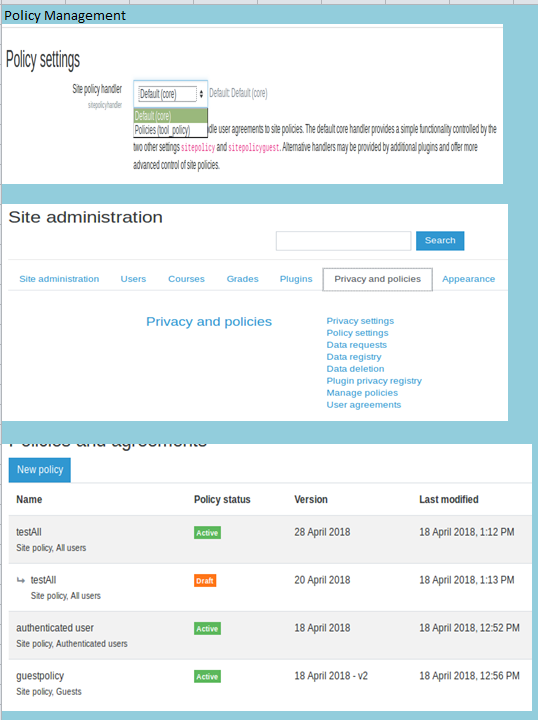
Task: Switch to the Site administration tab
Action: coord(59,279)
